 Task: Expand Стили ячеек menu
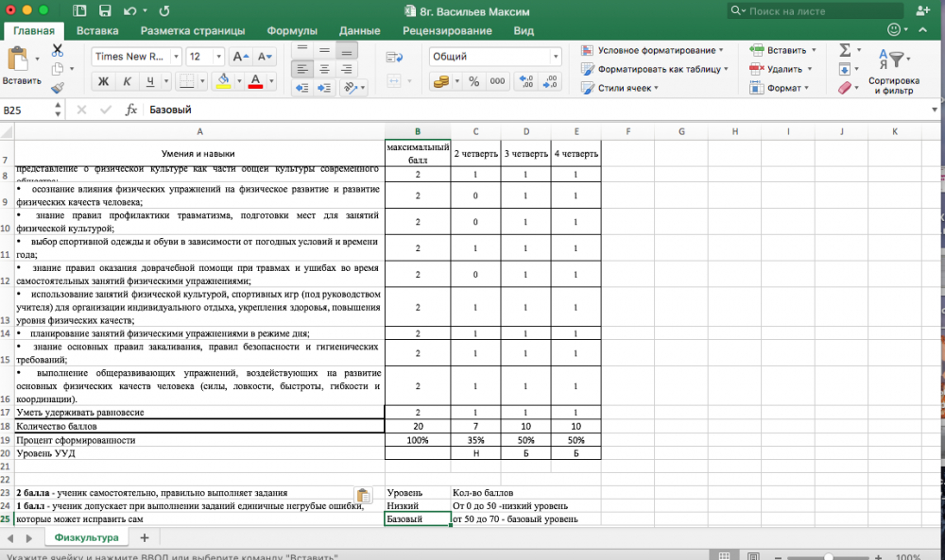pyautogui.click(x=620, y=88)
